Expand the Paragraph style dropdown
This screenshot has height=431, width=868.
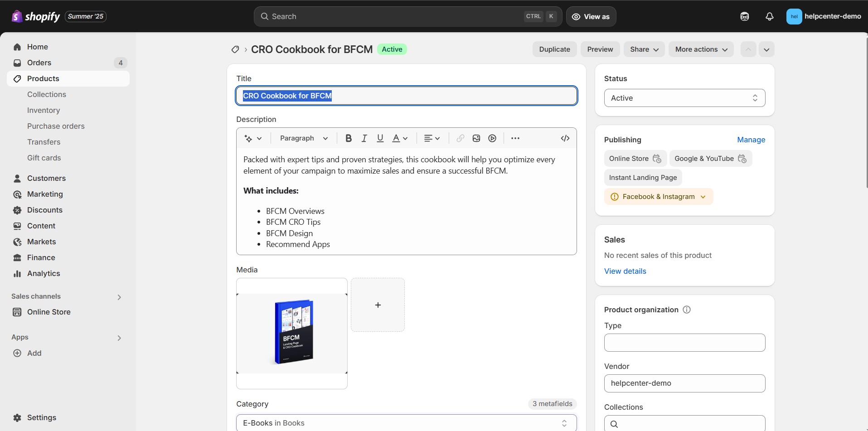pyautogui.click(x=303, y=138)
